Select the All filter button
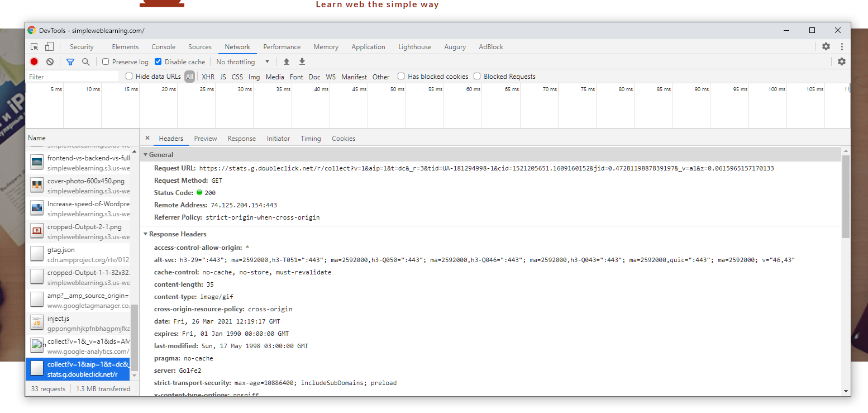868x413 pixels. (190, 77)
